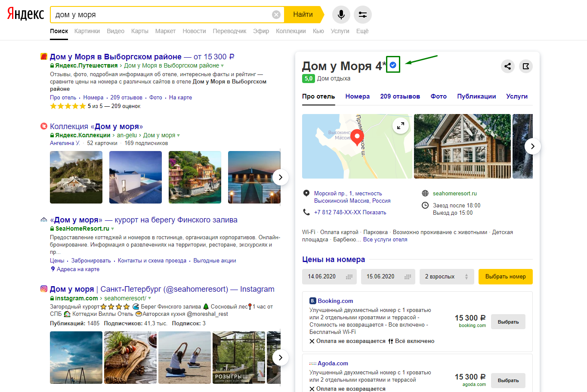
Task: Switch to the Видео search tab
Action: click(x=116, y=31)
